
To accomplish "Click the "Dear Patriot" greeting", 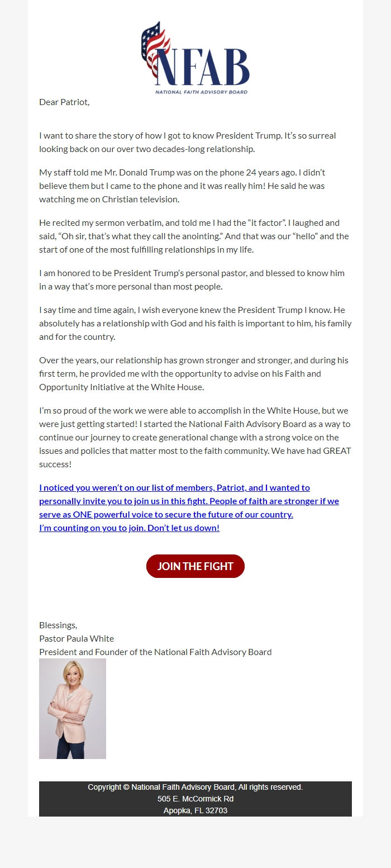I will point(64,102).
